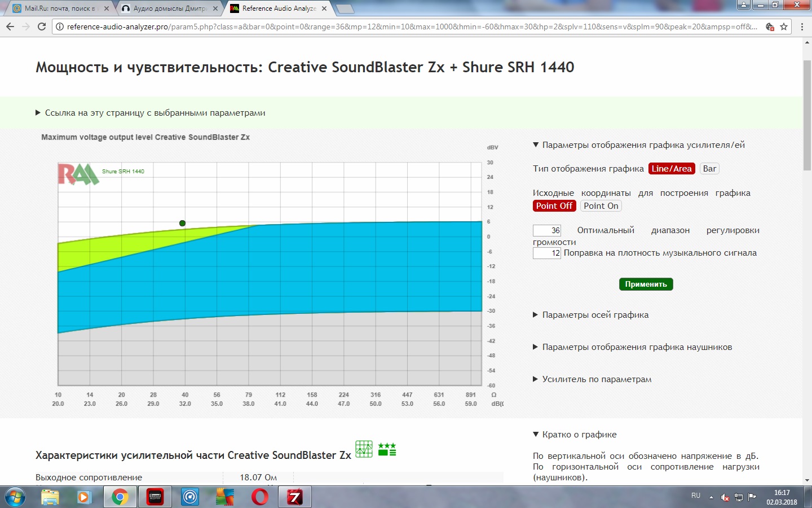Click the browser address bar URL

click(412, 27)
